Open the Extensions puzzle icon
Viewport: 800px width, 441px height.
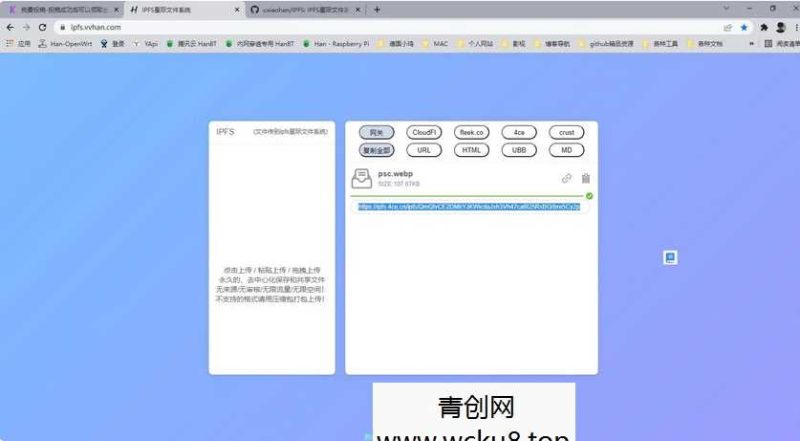[764, 28]
